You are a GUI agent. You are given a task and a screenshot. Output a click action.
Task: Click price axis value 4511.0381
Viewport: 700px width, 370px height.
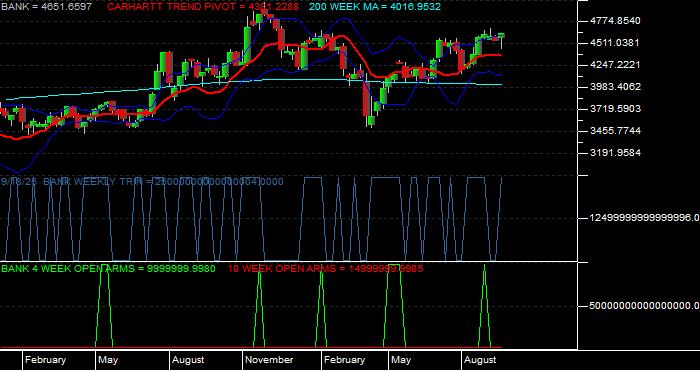click(615, 43)
